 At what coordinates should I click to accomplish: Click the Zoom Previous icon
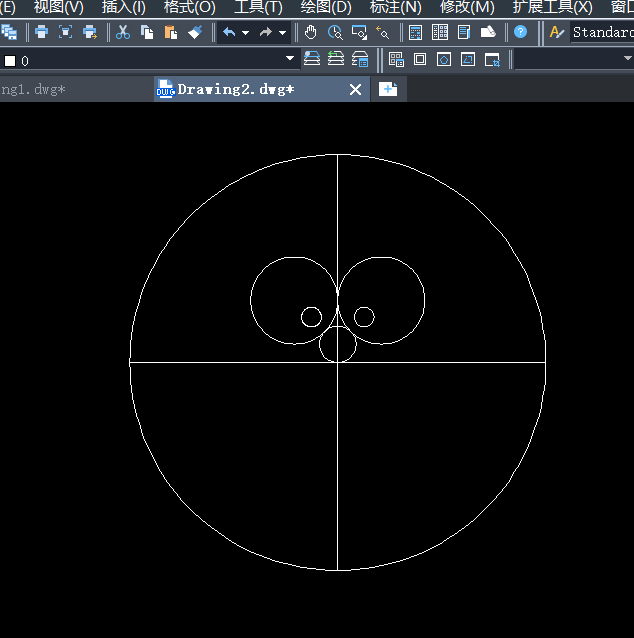click(x=383, y=32)
